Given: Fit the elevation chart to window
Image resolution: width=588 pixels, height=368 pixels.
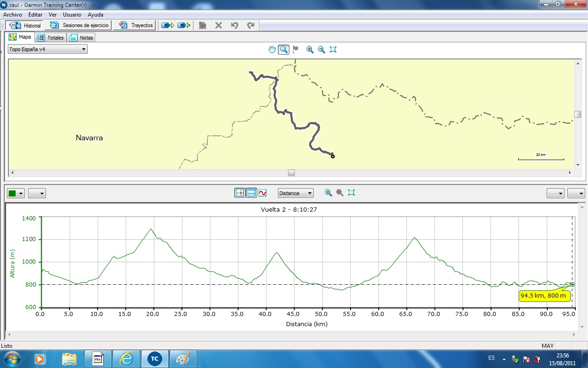Looking at the screenshot, I should [351, 193].
